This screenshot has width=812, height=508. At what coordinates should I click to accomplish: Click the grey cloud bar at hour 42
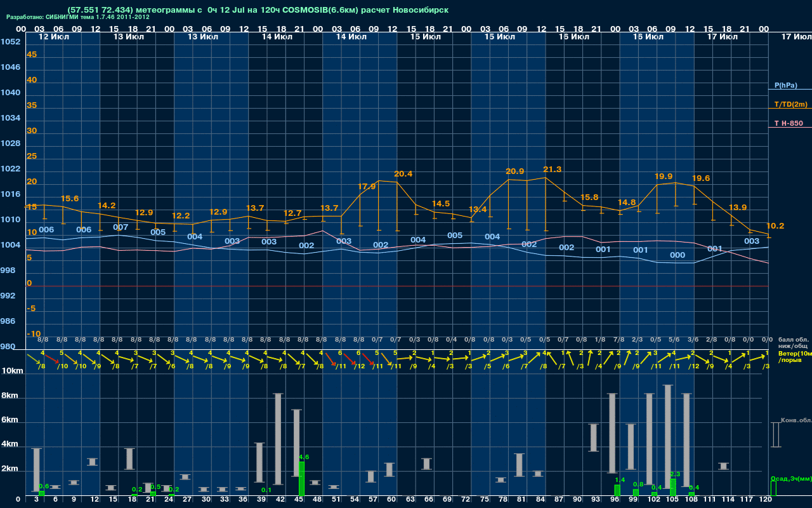278,439
